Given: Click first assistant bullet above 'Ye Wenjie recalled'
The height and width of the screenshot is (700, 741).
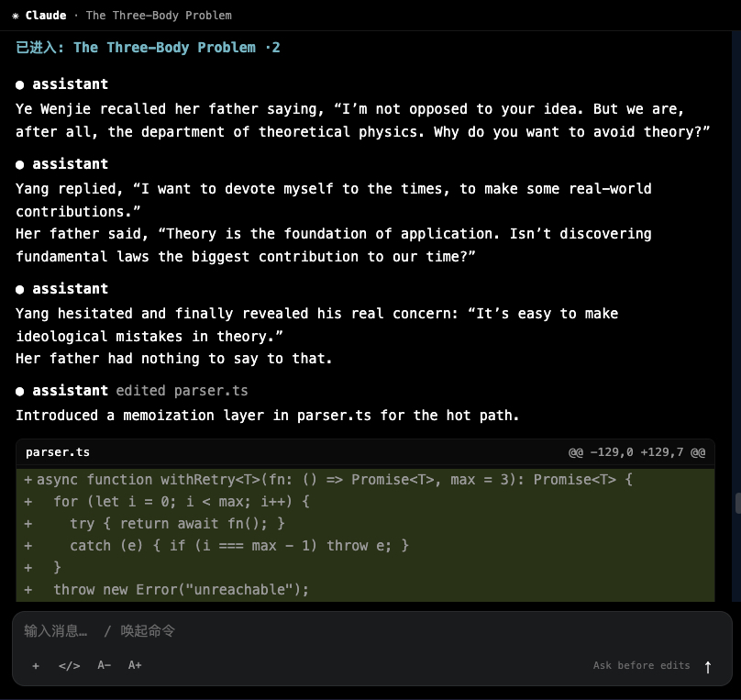Looking at the screenshot, I should (19, 84).
